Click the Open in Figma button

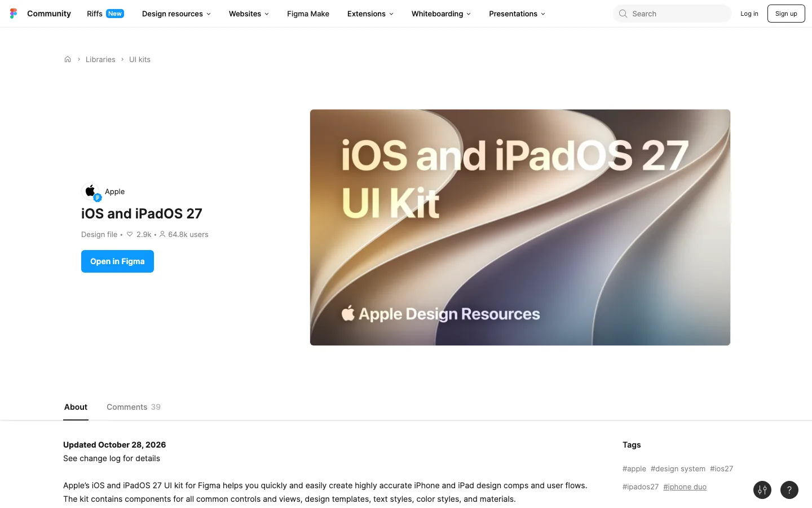(117, 261)
